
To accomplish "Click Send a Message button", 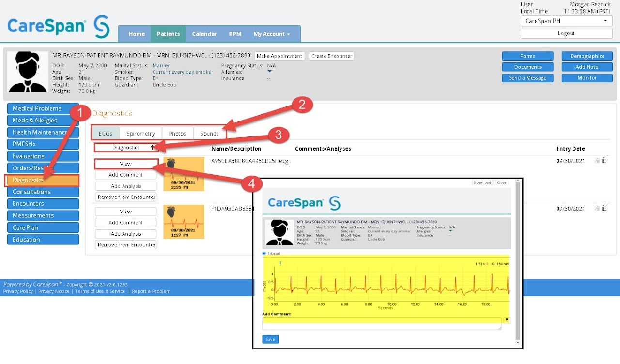I will tap(527, 78).
